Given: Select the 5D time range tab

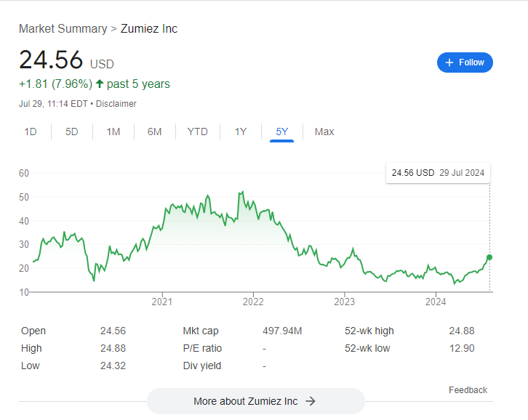Looking at the screenshot, I should 71,132.
